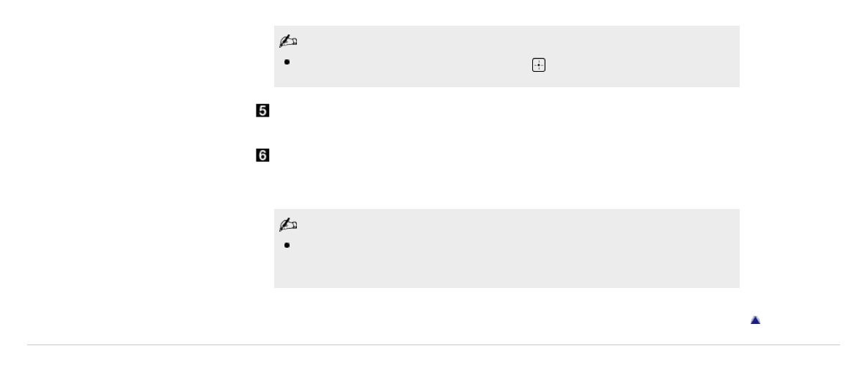This screenshot has height=387, width=868.
Task: Click the crosshair square icon in the first note
Action: (540, 64)
